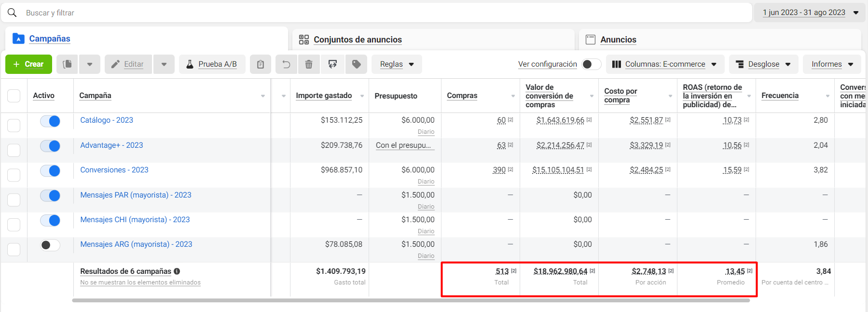
Task: Click info icon next to Resultados de 6 campañas
Action: click(177, 271)
